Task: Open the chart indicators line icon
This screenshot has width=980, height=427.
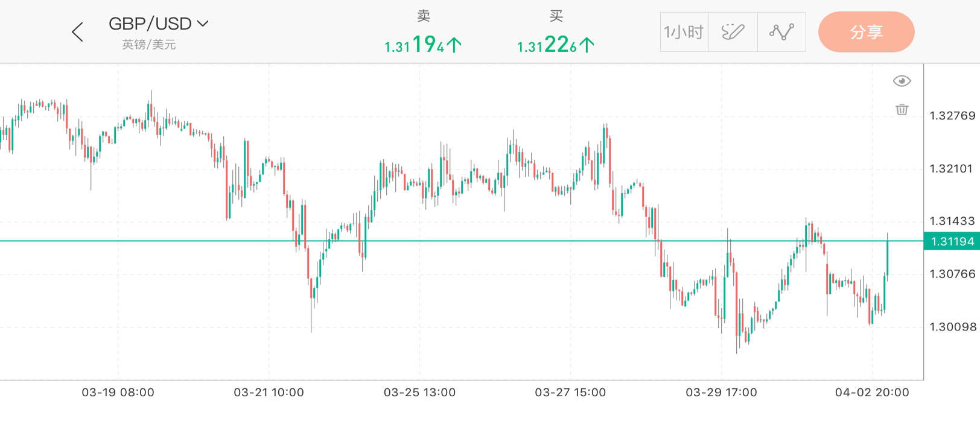Action: (x=781, y=32)
